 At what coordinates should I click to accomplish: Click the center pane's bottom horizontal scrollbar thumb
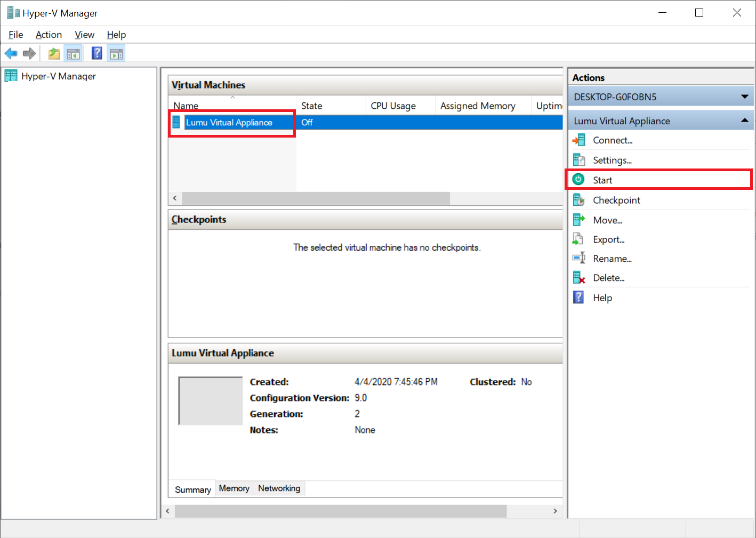[341, 511]
